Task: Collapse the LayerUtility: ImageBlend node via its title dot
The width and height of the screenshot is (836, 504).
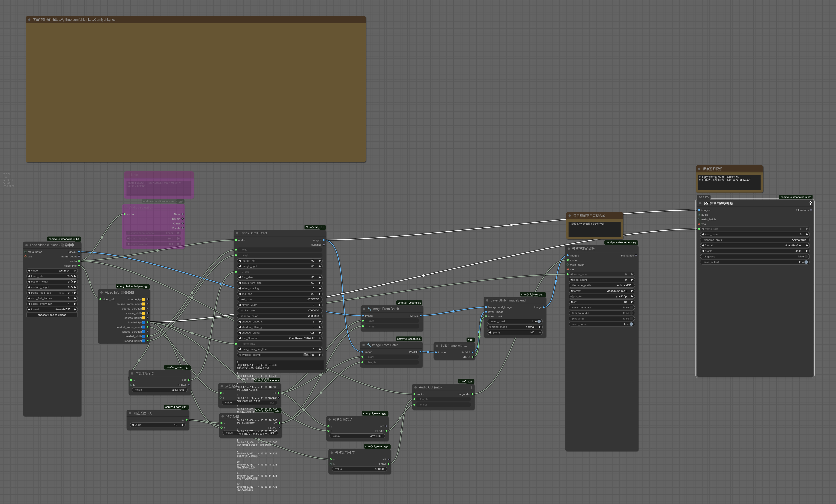Action: (x=487, y=301)
